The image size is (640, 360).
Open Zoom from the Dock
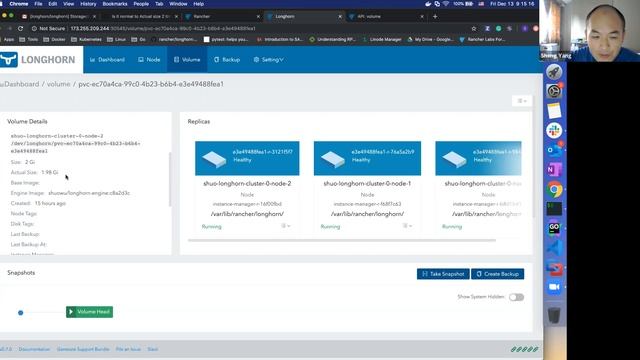click(x=554, y=287)
